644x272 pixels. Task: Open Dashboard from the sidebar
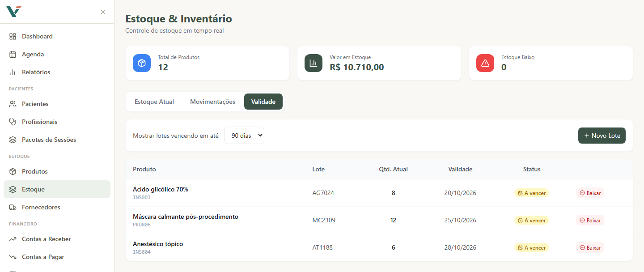57,36
